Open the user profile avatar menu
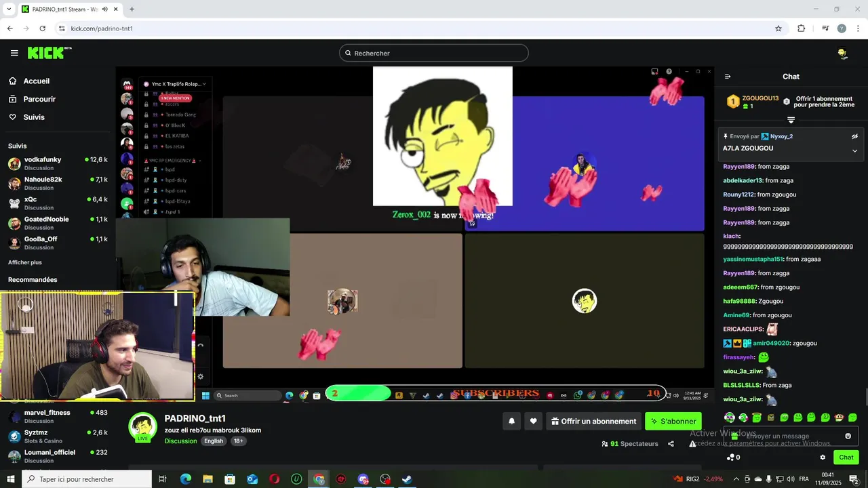The width and height of the screenshot is (868, 488). tap(842, 53)
